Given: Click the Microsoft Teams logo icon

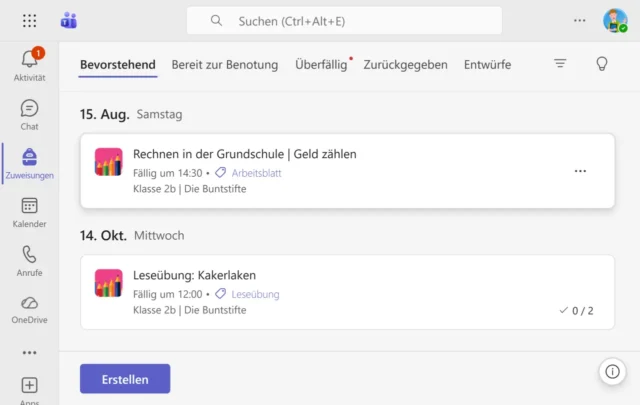Looking at the screenshot, I should (x=69, y=20).
